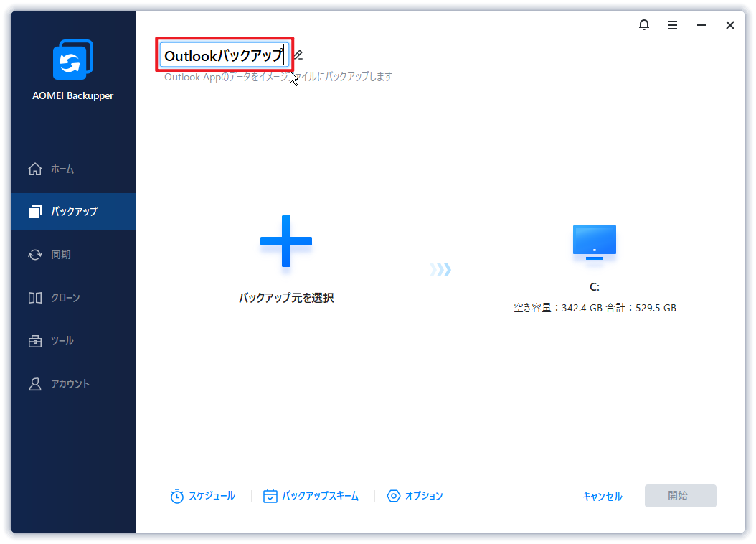The height and width of the screenshot is (544, 756).
Task: Click the 開始 button
Action: [680, 496]
